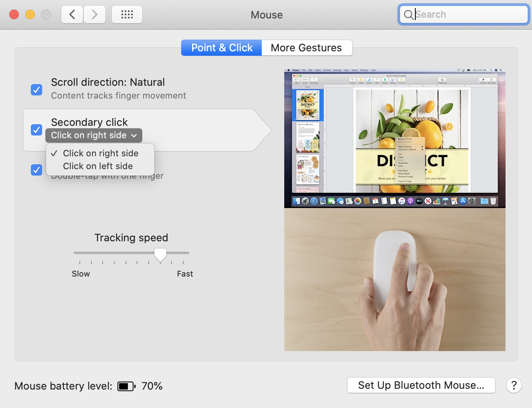Viewport: 532px width, 408px height.
Task: Show all preferences with the grid icon
Action: pos(127,15)
